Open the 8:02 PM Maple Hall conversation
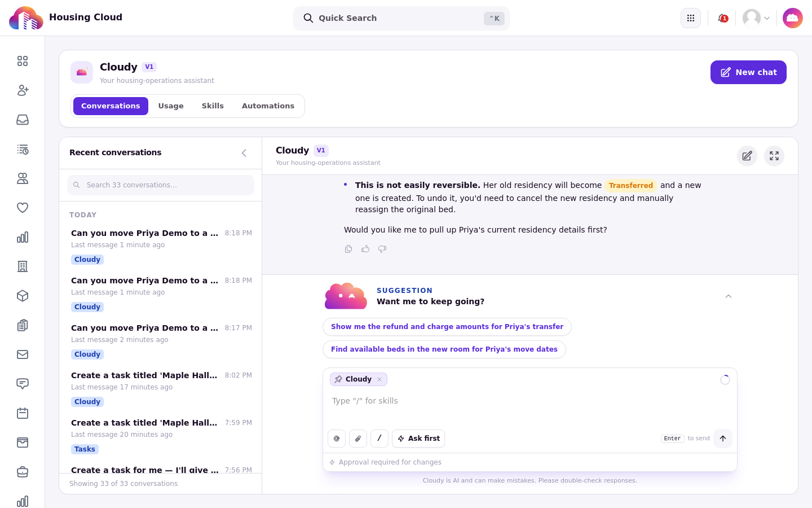 click(x=161, y=388)
